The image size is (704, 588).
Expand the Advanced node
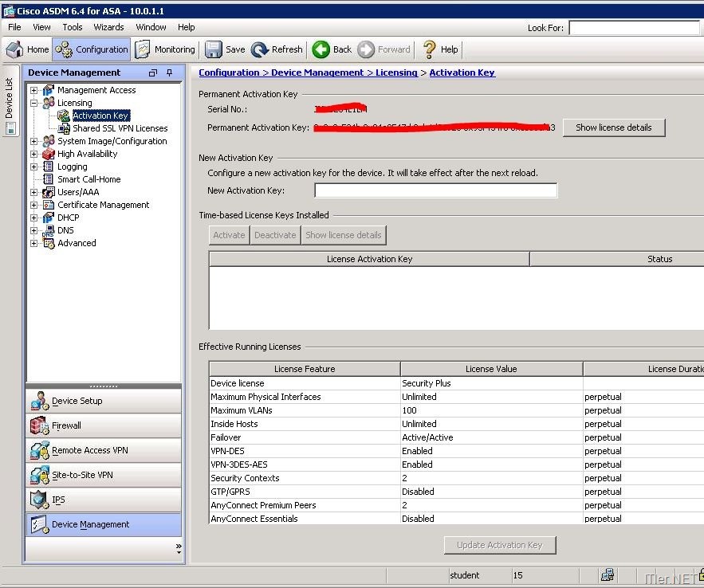point(33,243)
